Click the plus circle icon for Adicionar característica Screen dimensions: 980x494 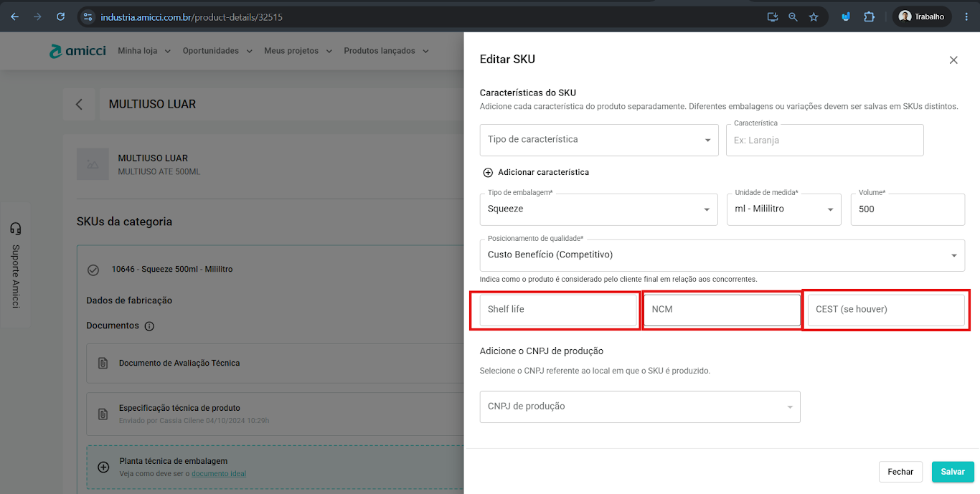488,173
